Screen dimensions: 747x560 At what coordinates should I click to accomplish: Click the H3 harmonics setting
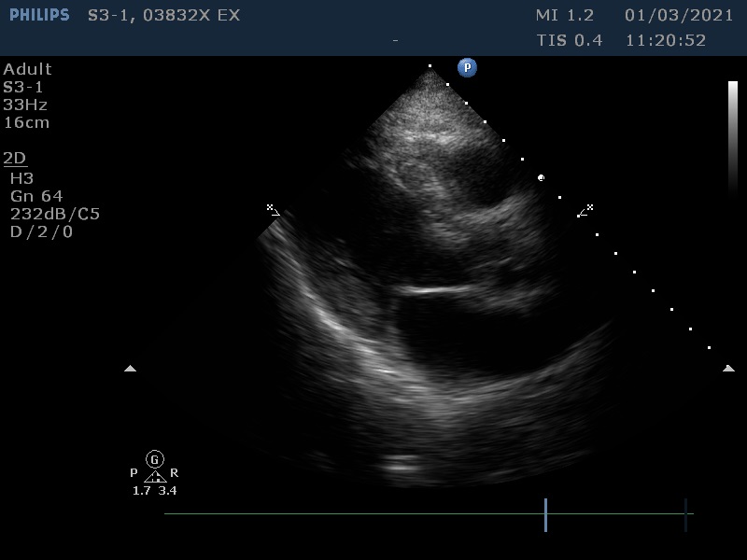21,177
